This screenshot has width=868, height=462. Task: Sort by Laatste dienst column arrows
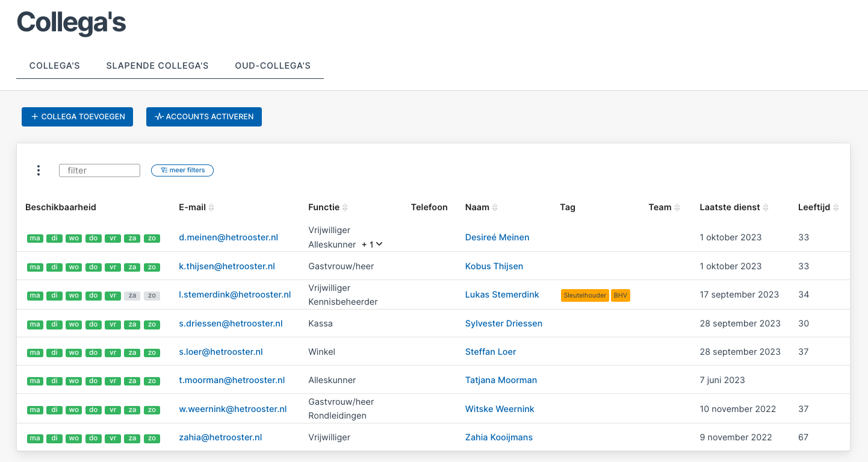(x=766, y=207)
